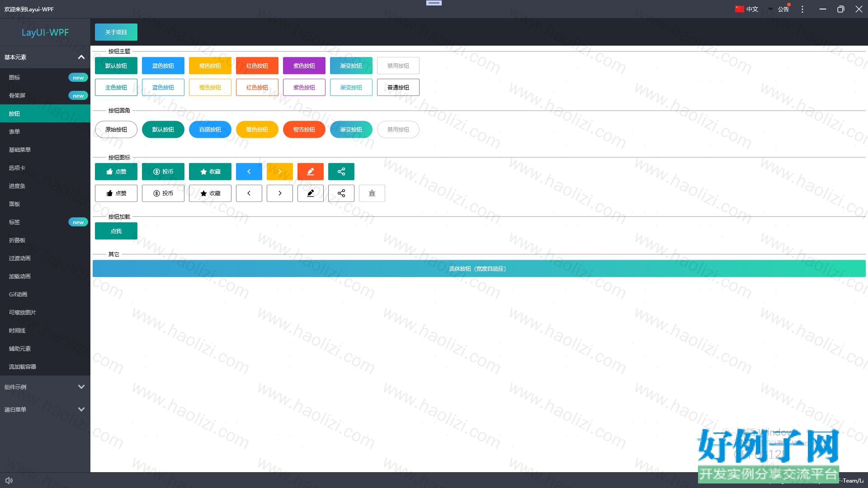Open the three-dot more options menu
Viewport: 868px width, 488px height.
(802, 9)
